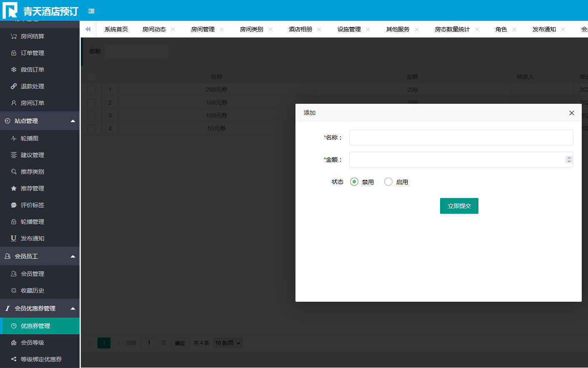Click the 299元券 name cell
Image resolution: width=588 pixels, height=368 pixels.
point(217,90)
